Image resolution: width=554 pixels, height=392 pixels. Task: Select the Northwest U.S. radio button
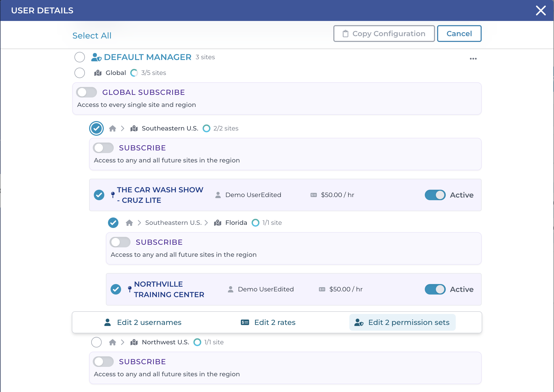pos(96,342)
